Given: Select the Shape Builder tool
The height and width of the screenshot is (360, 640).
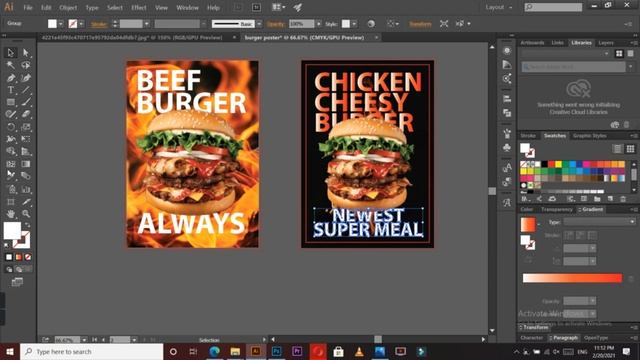Looking at the screenshot, I should tap(11, 151).
